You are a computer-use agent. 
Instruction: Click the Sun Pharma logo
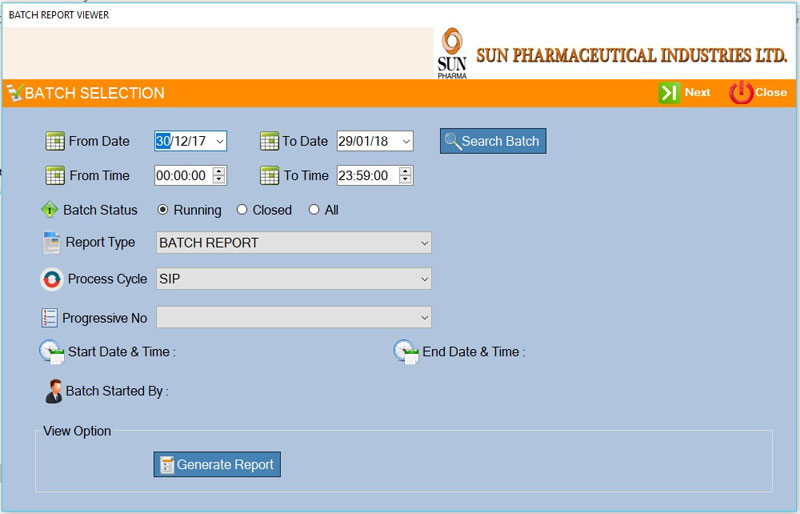pyautogui.click(x=452, y=53)
